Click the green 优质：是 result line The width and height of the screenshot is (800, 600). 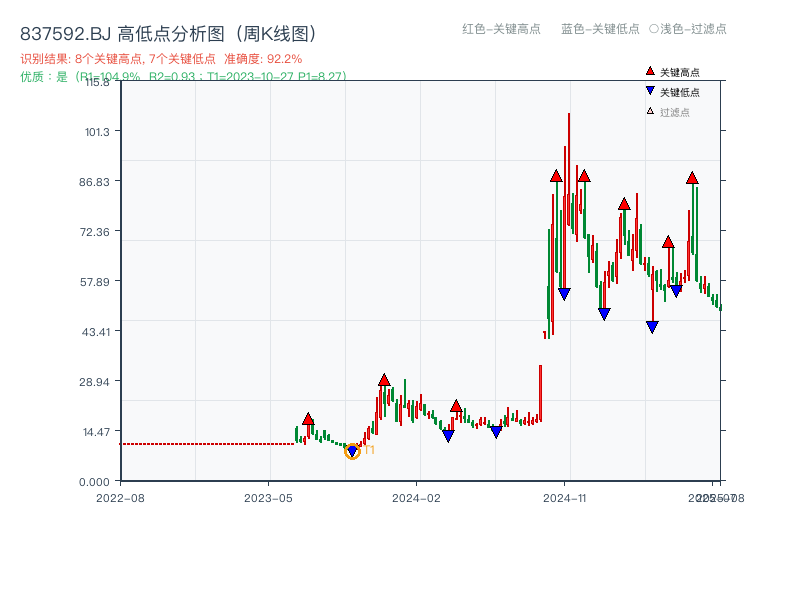183,76
